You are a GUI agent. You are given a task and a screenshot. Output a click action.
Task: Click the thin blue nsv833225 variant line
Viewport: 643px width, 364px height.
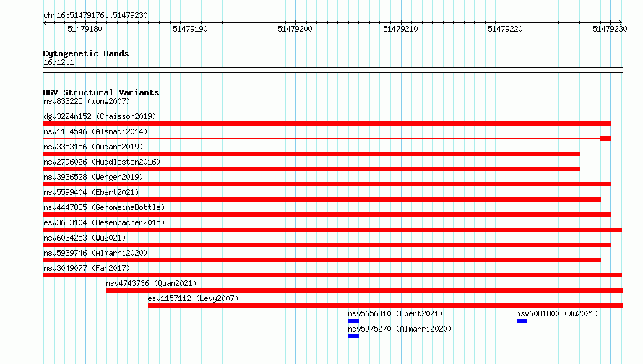(x=332, y=108)
